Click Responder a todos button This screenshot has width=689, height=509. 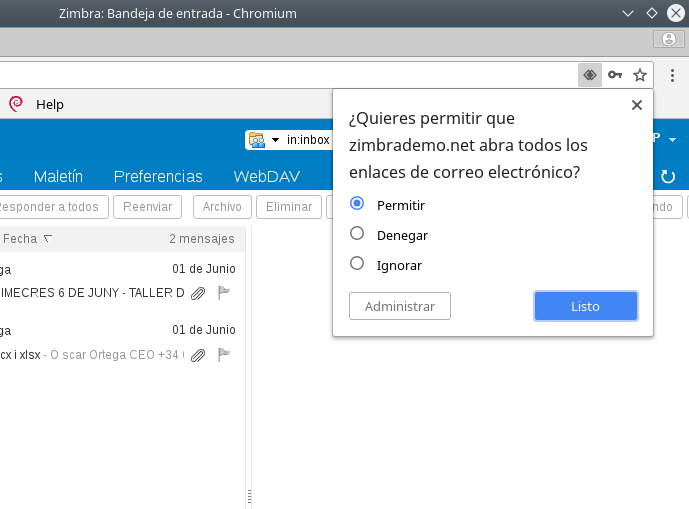pyautogui.click(x=52, y=207)
